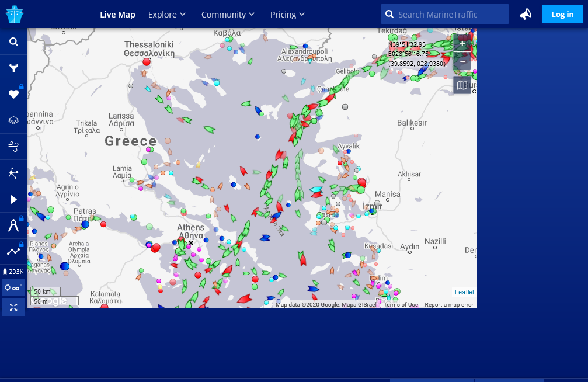Click the N39°51'32.95 latitude readout
Image resolution: width=588 pixels, height=382 pixels.
coord(407,44)
